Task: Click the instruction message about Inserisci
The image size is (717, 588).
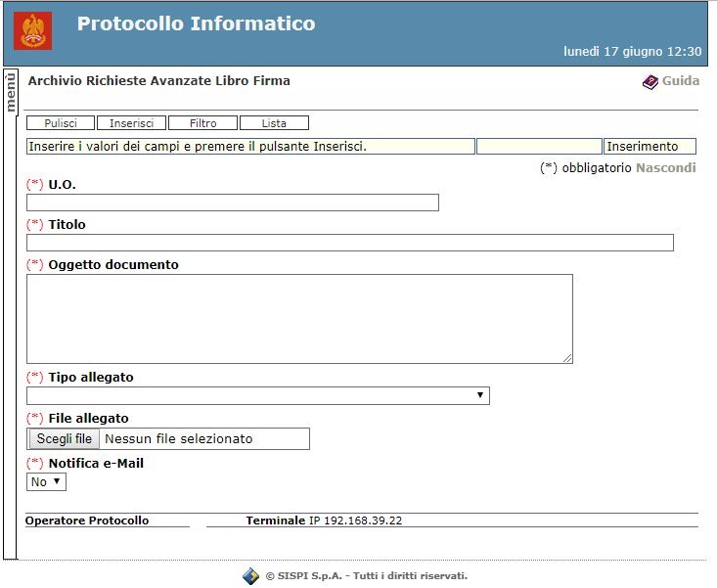Action: click(x=250, y=147)
